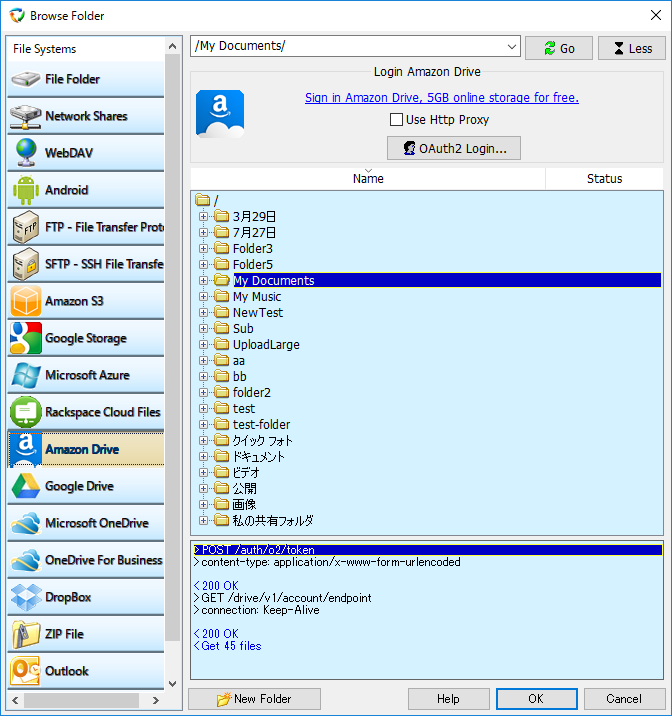
Task: Select the POST /auth/o2/token log line
Action: pos(427,550)
